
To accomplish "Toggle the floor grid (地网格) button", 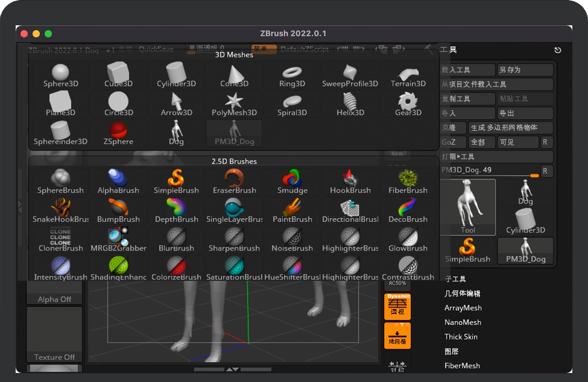I will pyautogui.click(x=397, y=336).
